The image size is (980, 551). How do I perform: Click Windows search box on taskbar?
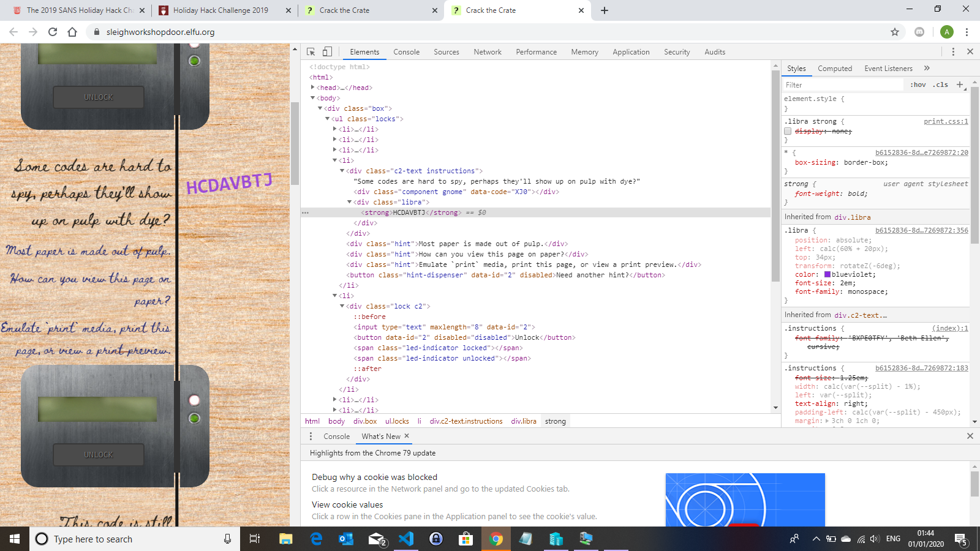point(134,539)
